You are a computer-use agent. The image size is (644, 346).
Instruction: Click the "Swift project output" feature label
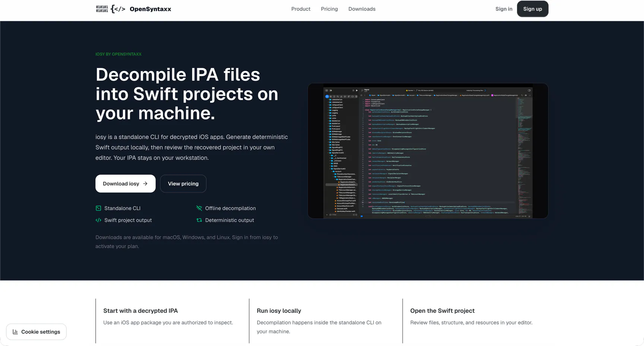tap(128, 220)
